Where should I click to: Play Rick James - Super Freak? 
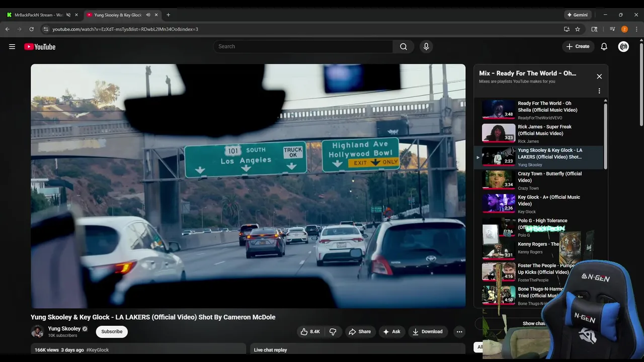539,134
